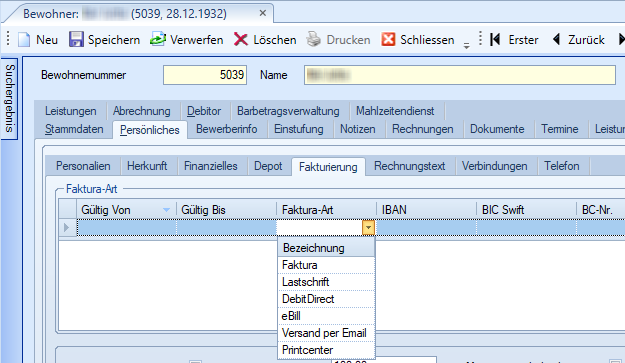The image size is (625, 363).
Task: Open the Debitor tab
Action: 204,111
